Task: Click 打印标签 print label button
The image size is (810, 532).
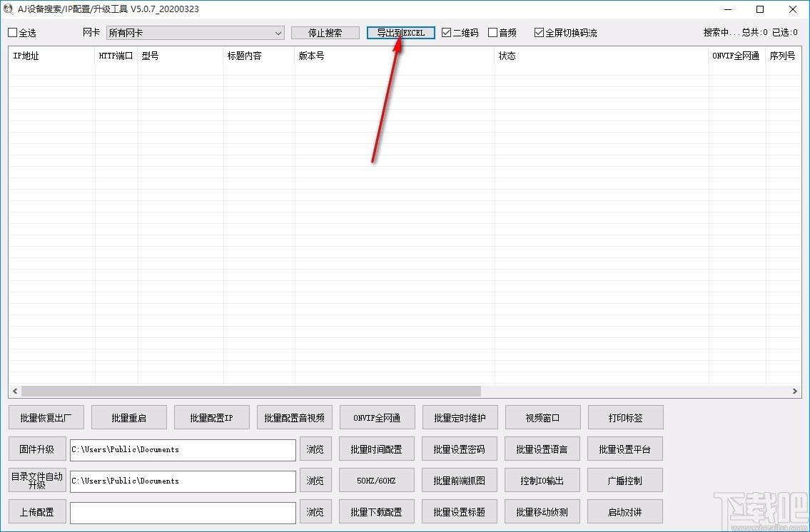Action: [626, 417]
